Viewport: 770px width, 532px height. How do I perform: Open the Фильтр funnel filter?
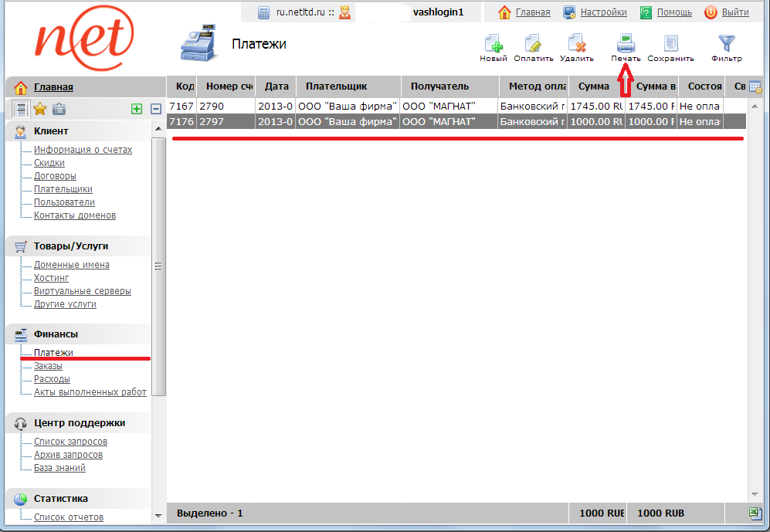pos(726,44)
